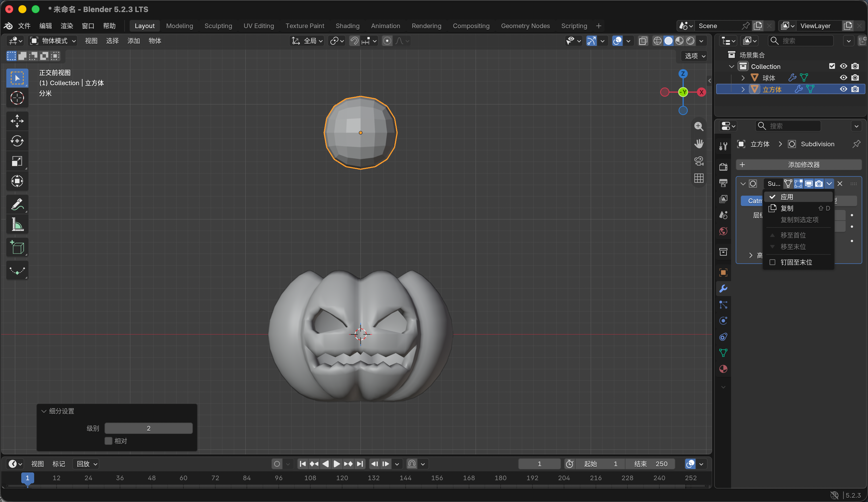The width and height of the screenshot is (868, 502).
Task: Open the 全局 orientation dropdown
Action: point(307,41)
